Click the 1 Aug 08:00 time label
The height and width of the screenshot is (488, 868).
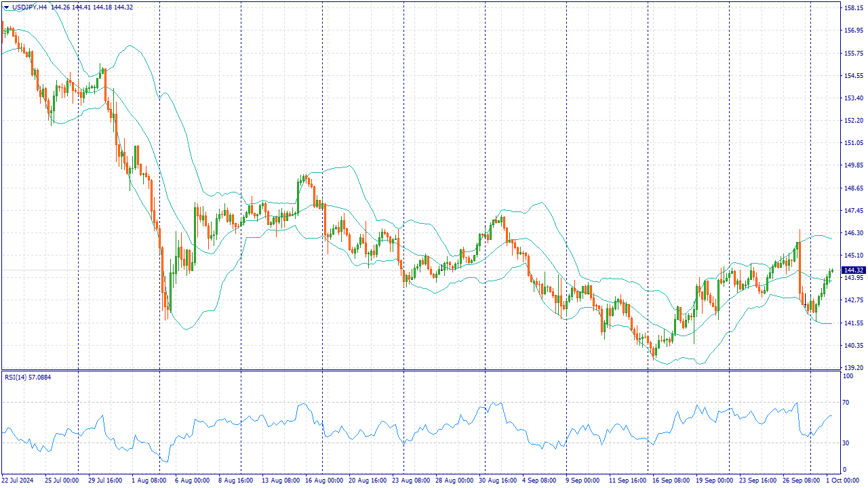149,480
